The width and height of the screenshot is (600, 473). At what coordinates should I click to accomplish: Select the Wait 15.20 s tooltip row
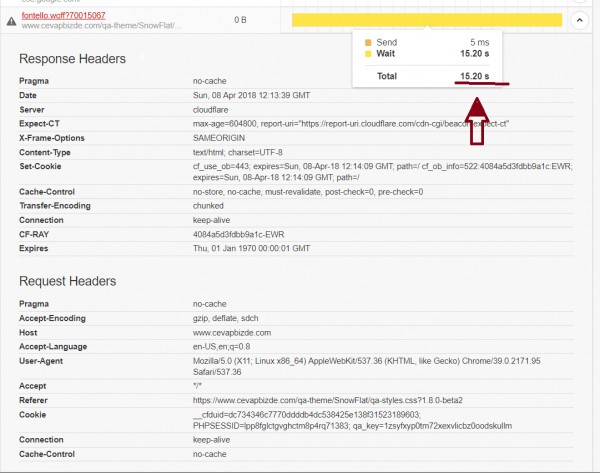pos(430,56)
